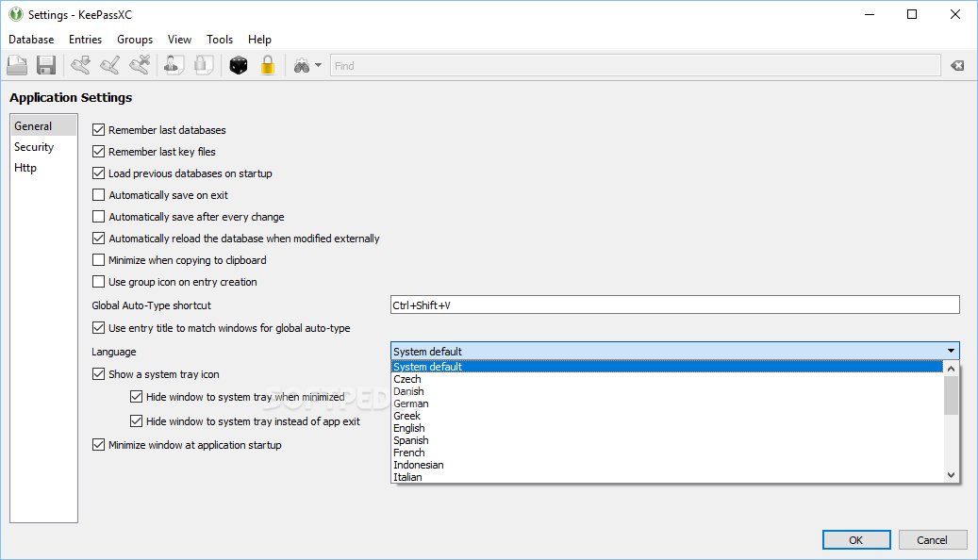Open the Help menu
This screenshot has width=978, height=560.
[259, 40]
